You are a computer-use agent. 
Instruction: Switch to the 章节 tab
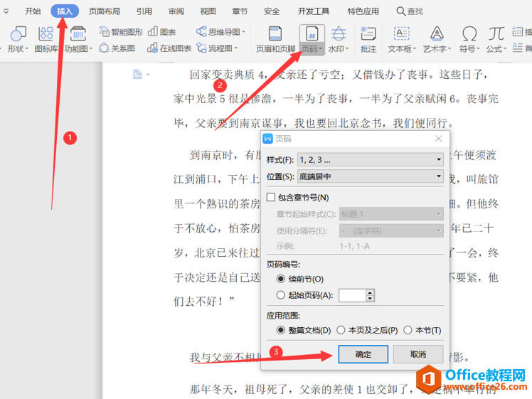pos(240,11)
